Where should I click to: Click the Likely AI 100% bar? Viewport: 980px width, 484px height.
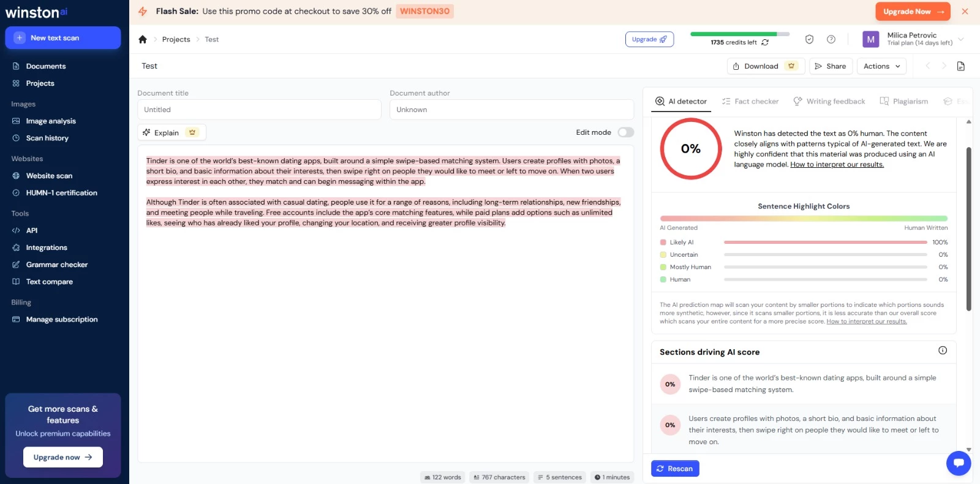[x=825, y=243]
